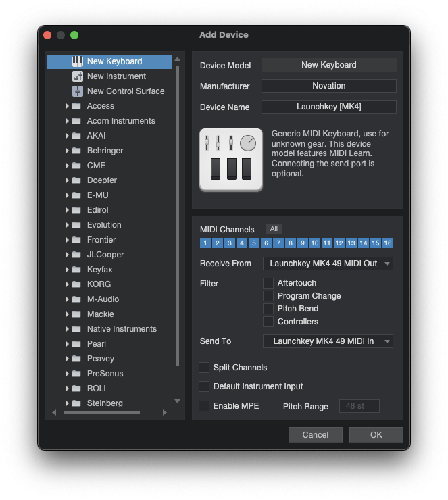
Task: Click the Device Model New Keyboard field
Action: click(x=329, y=65)
